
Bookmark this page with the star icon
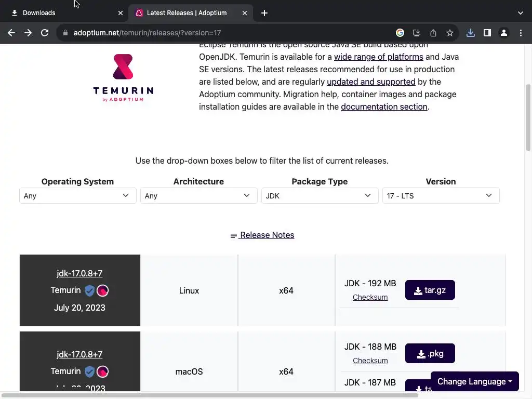tap(450, 33)
